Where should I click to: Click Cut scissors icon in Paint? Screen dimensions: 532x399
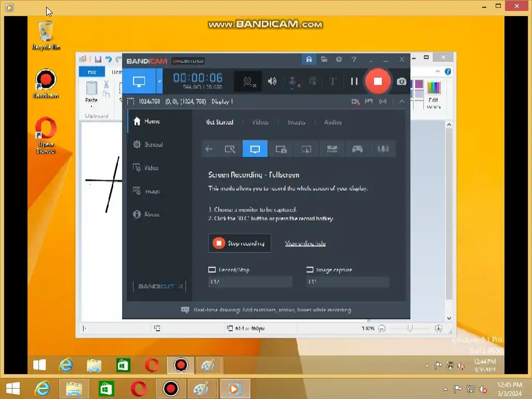coord(106,85)
